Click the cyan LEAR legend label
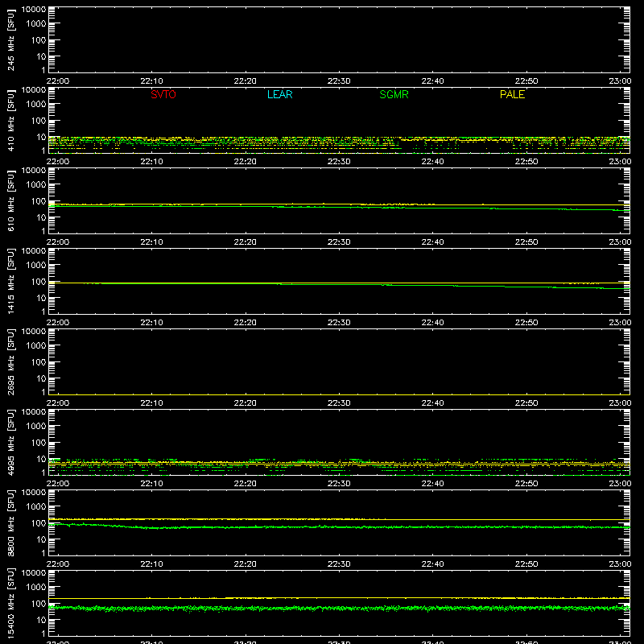Image resolution: width=644 pixels, height=644 pixels. point(279,94)
